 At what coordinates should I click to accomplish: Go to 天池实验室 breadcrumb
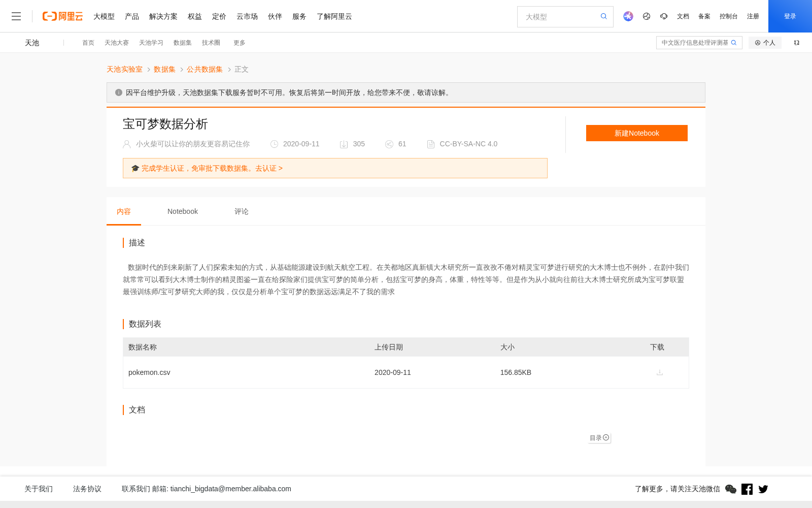coord(124,69)
